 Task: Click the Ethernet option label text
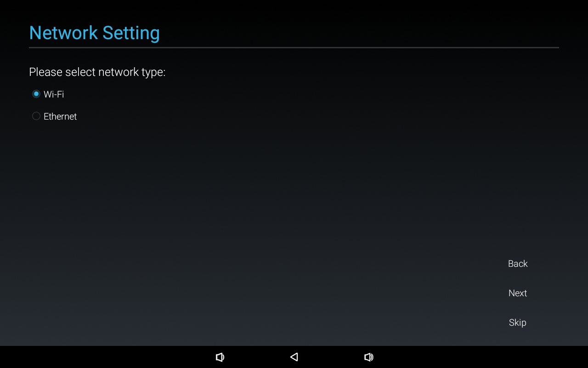coord(60,116)
